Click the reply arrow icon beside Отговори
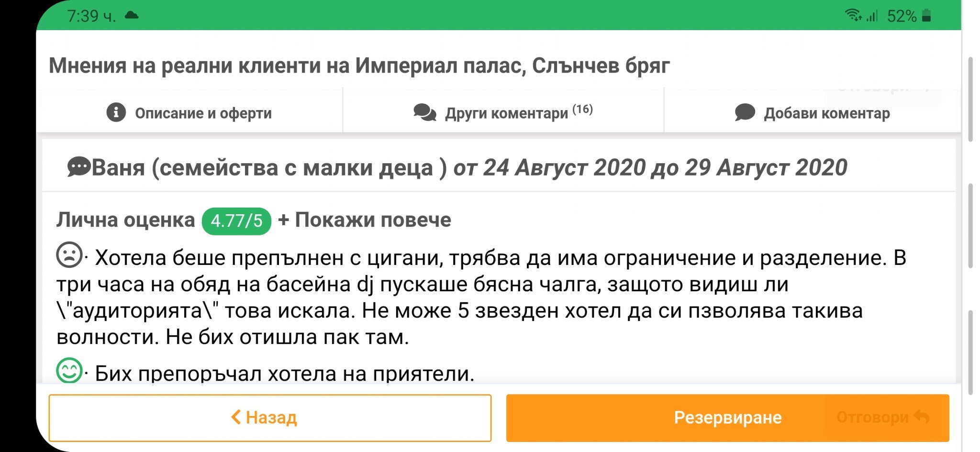The height and width of the screenshot is (452, 980). [921, 417]
